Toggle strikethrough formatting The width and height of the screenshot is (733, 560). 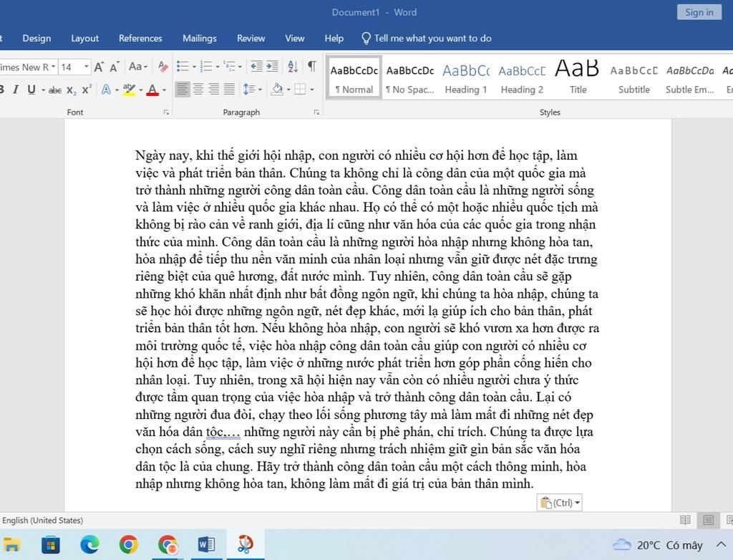(x=55, y=90)
